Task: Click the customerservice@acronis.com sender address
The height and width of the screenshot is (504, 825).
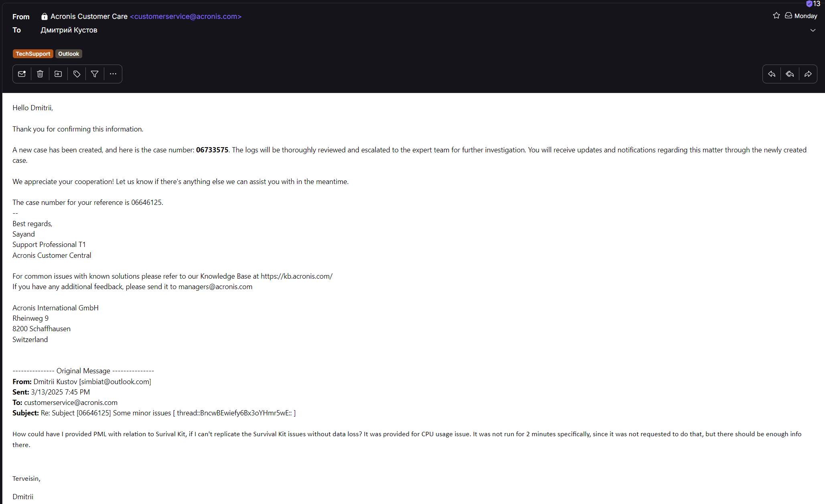Action: [186, 16]
